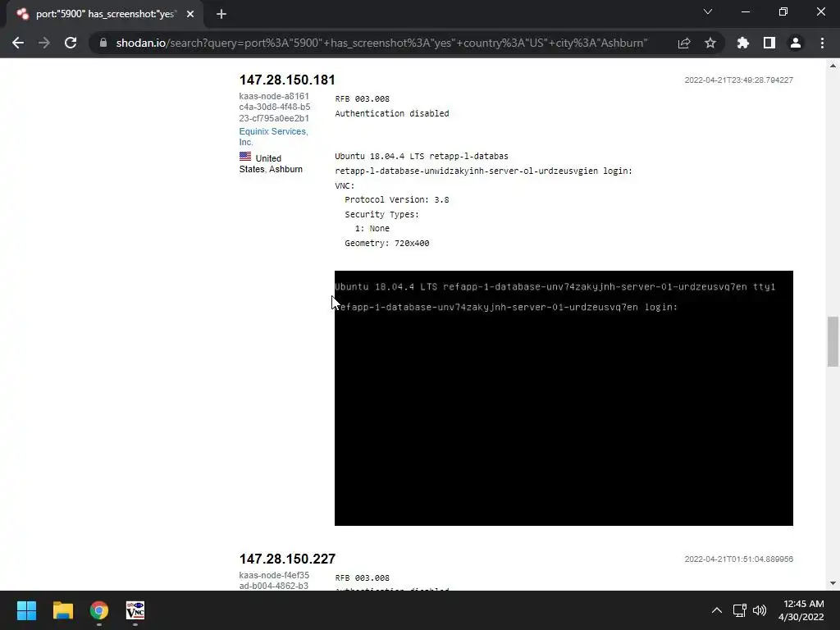The image size is (840, 630).
Task: Reload the Shodan search page
Action: pos(71,43)
